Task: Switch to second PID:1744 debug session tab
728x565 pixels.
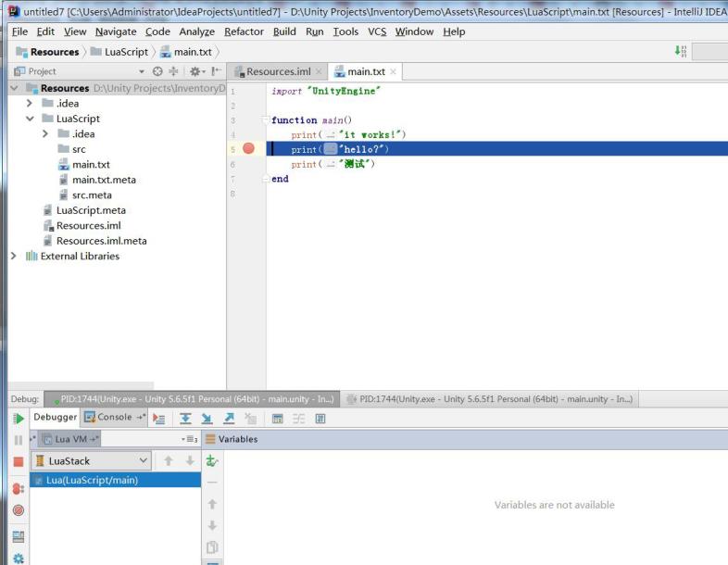Action: pos(490,399)
